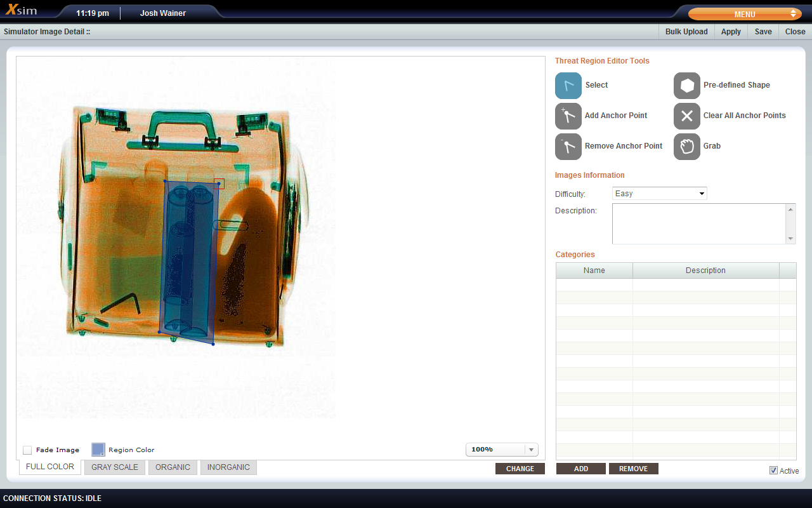The height and width of the screenshot is (508, 812).
Task: Open the Region Color swatch
Action: [x=98, y=450]
